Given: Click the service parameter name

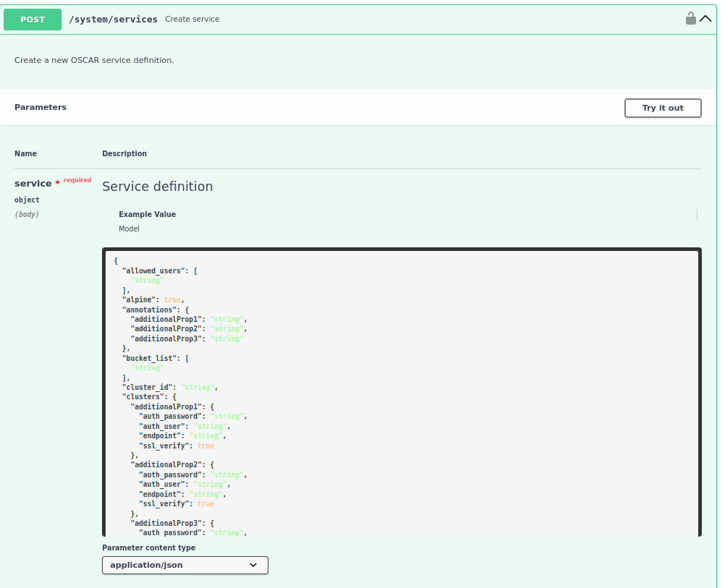Looking at the screenshot, I should (x=33, y=184).
